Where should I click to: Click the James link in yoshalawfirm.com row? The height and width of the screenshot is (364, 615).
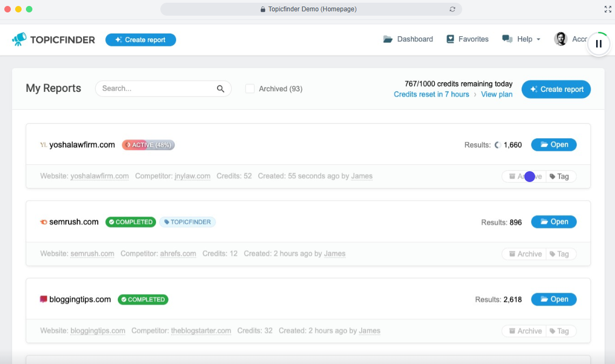click(x=362, y=176)
